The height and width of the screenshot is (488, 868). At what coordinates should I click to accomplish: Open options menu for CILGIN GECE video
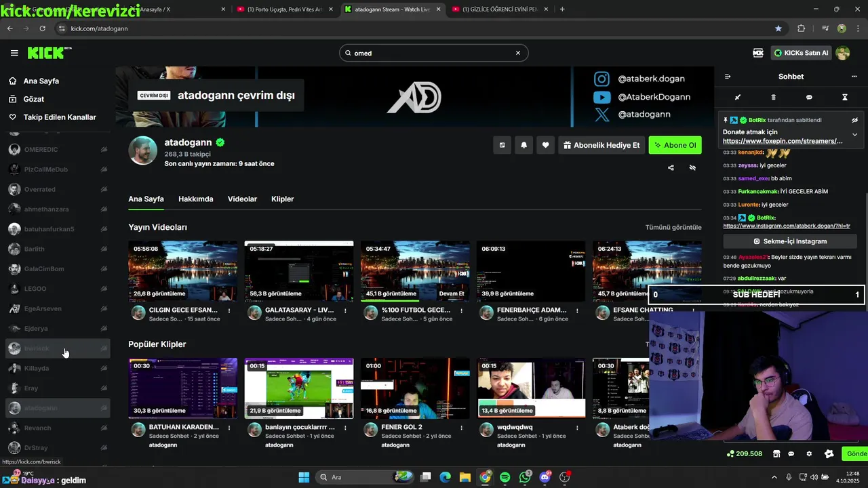229,310
